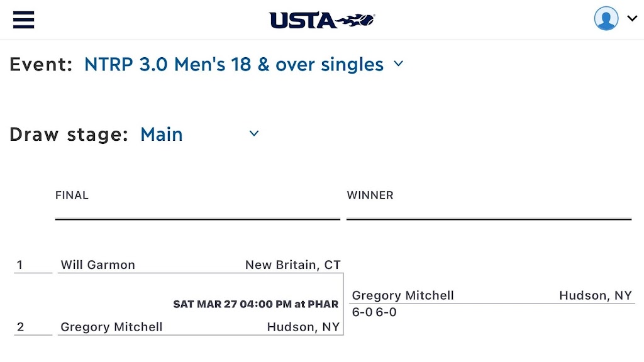Open Will Garmon's player entry
This screenshot has width=644, height=362.
point(97,265)
